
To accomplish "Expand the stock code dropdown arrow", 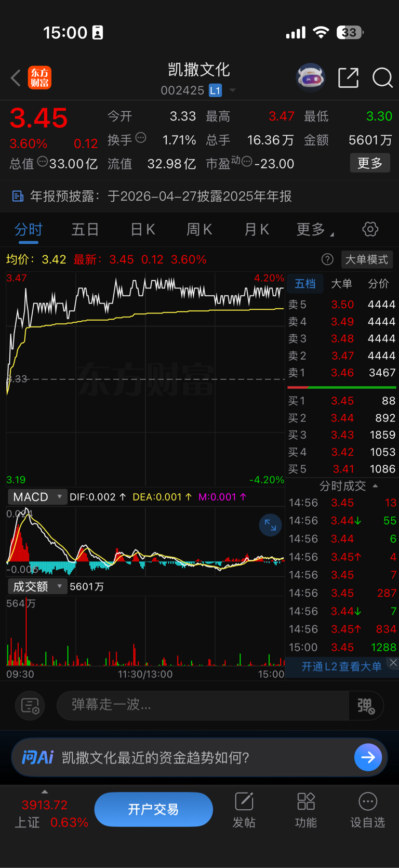I will [232, 90].
